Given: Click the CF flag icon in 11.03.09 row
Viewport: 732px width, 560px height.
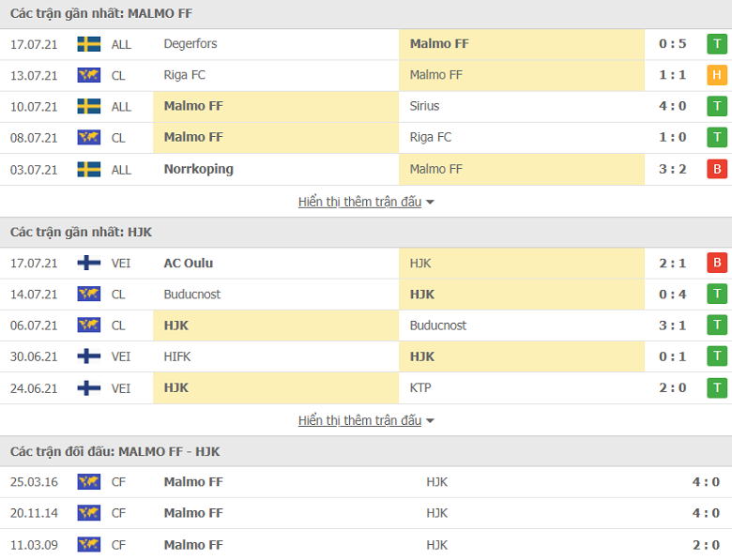Looking at the screenshot, I should (x=89, y=545).
